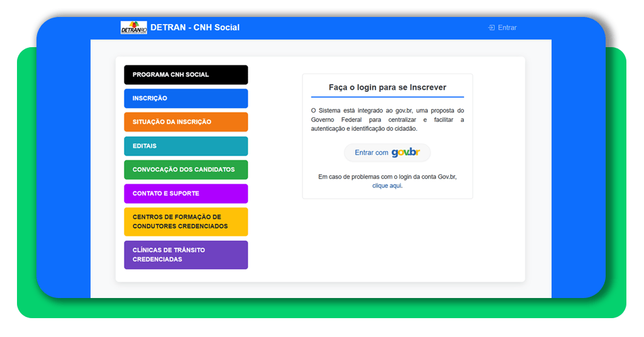The image size is (644, 337).
Task: Open Contato e Suporte
Action: [x=186, y=193]
